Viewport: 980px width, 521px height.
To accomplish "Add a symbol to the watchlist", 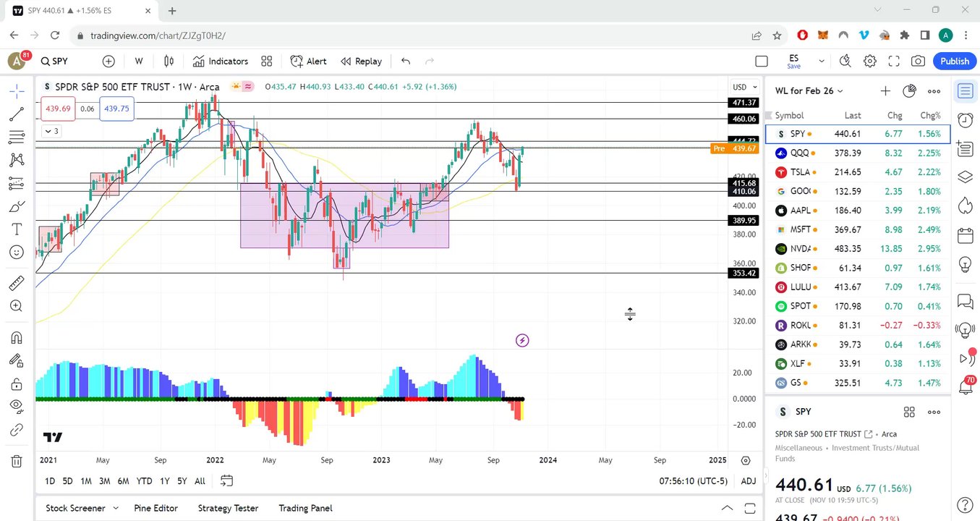I will click(x=885, y=90).
